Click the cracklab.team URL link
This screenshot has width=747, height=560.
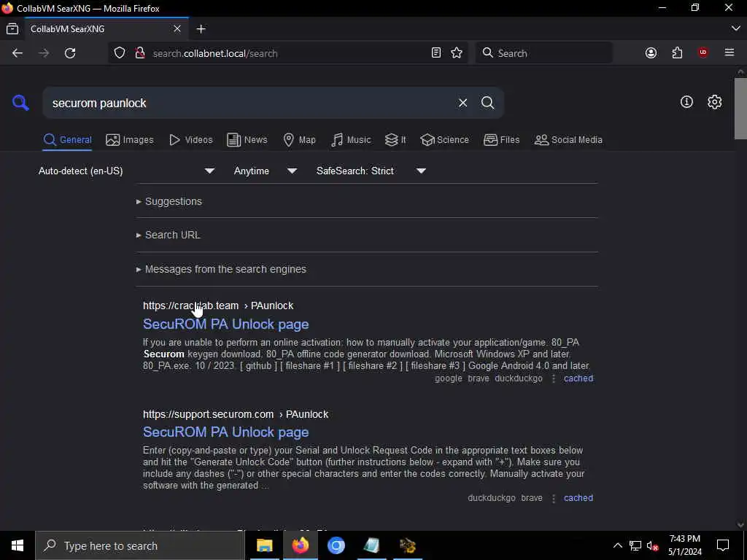click(x=218, y=306)
